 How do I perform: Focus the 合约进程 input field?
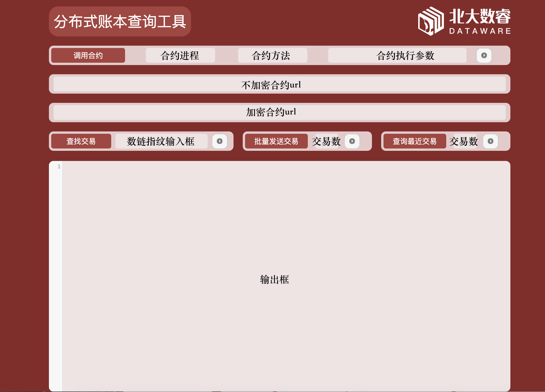point(180,56)
